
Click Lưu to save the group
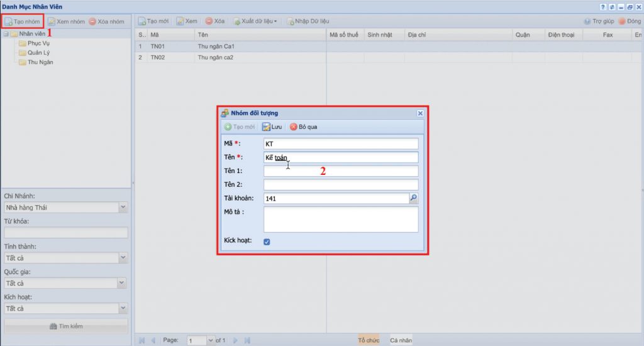tap(272, 126)
